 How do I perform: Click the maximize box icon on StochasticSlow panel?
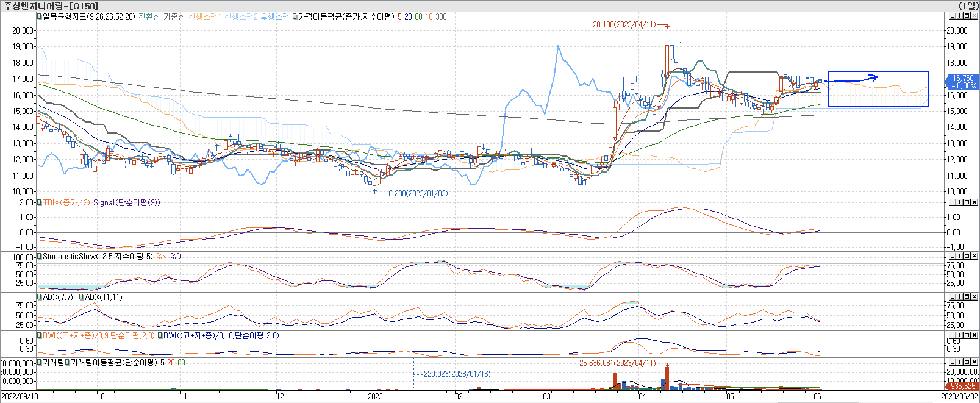click(x=967, y=256)
